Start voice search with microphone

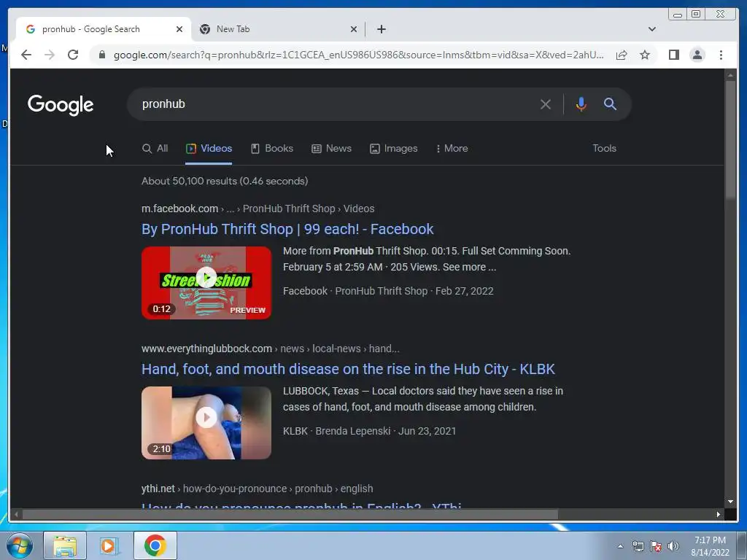581,104
